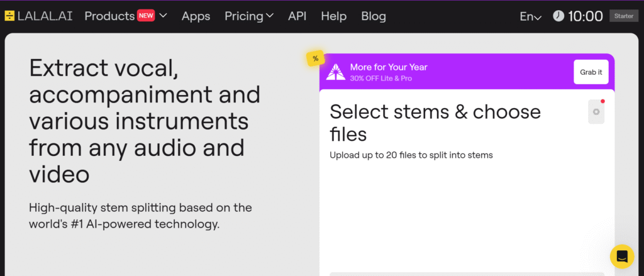Expand the Pricing dropdown arrow

click(x=270, y=16)
